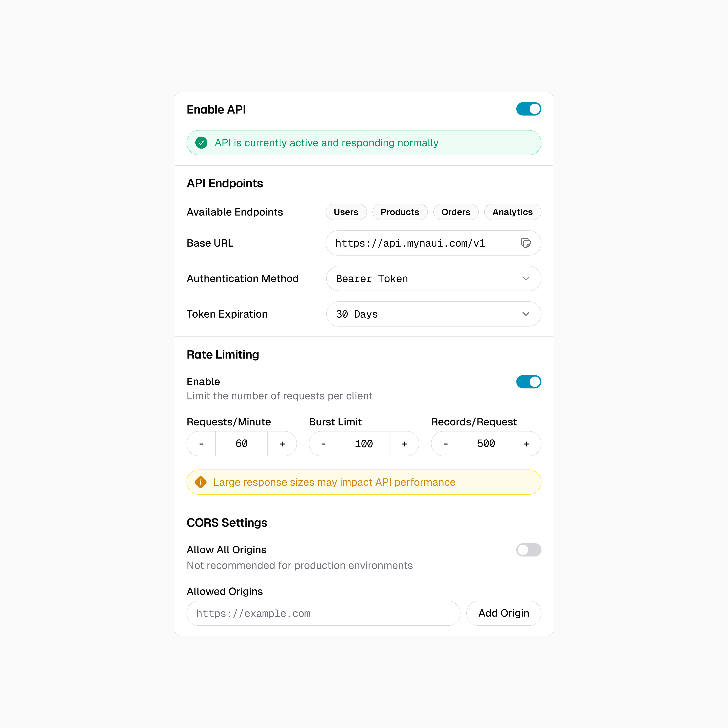Decrease the Requests/Minute value
Viewport: 728px width, 728px height.
click(x=201, y=444)
